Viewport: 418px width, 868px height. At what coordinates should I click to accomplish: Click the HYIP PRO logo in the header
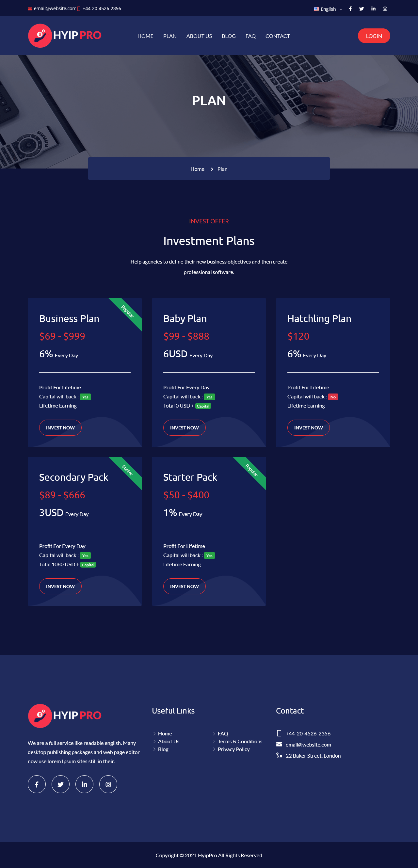pos(64,35)
